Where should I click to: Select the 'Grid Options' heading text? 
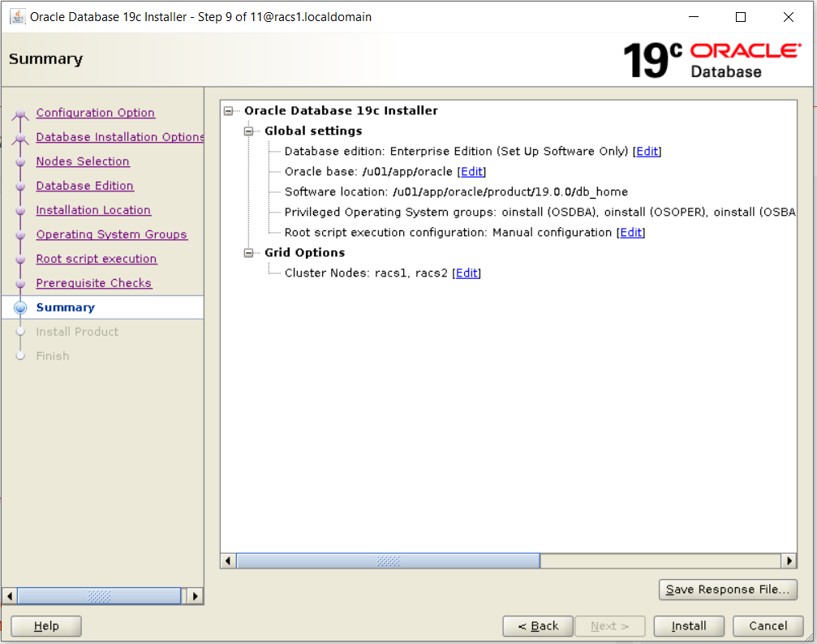(305, 253)
